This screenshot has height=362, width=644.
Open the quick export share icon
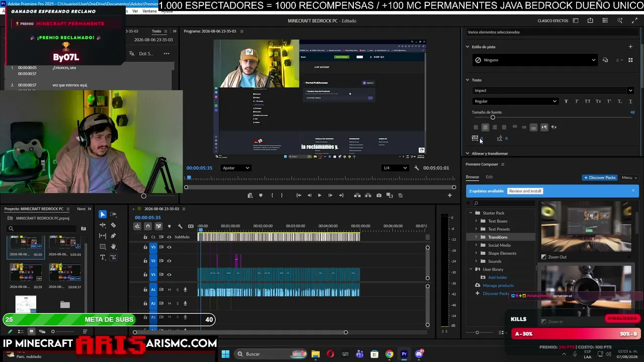pos(590,21)
